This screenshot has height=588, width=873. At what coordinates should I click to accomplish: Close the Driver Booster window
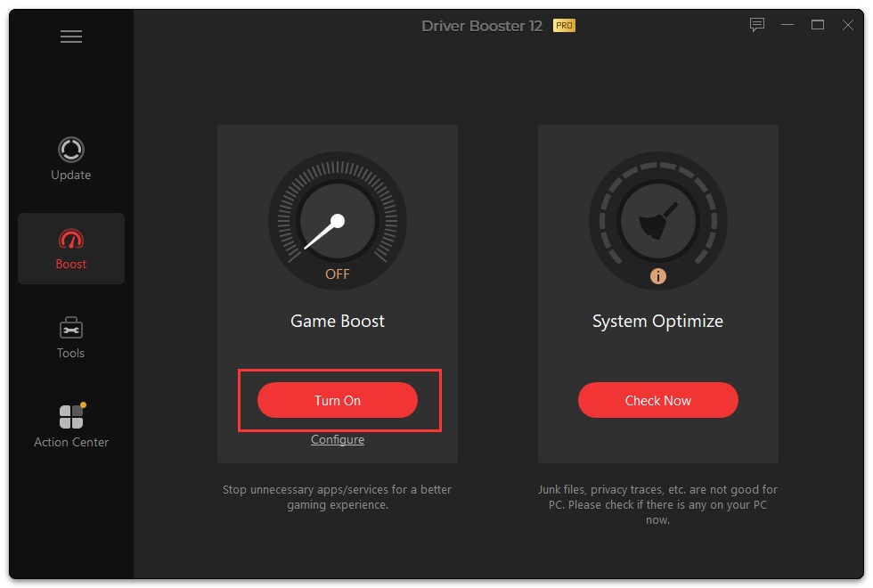[x=847, y=25]
